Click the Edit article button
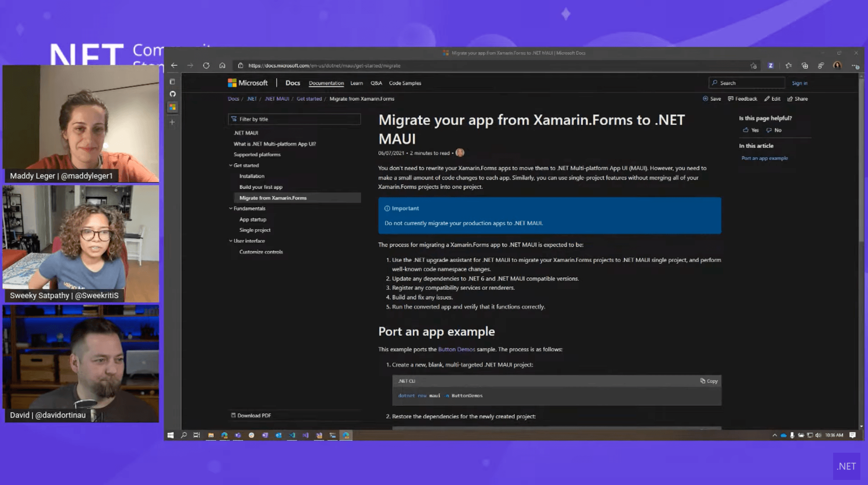868x485 pixels. 772,99
